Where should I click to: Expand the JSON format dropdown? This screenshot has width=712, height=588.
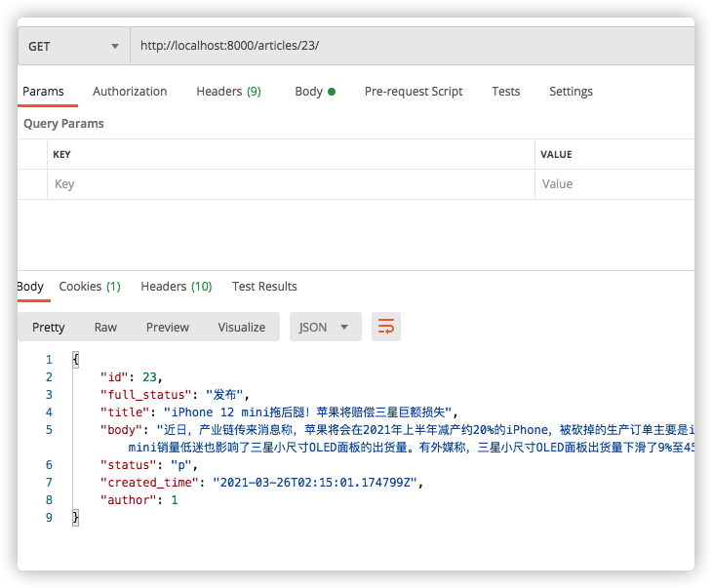(x=326, y=328)
